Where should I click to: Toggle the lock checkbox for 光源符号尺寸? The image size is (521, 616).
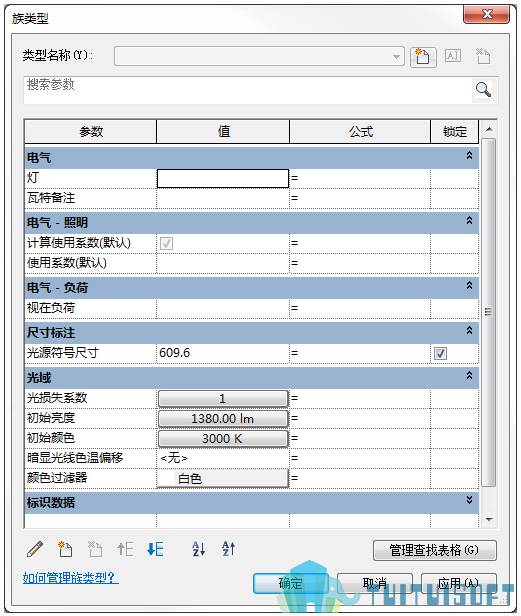coord(440,354)
